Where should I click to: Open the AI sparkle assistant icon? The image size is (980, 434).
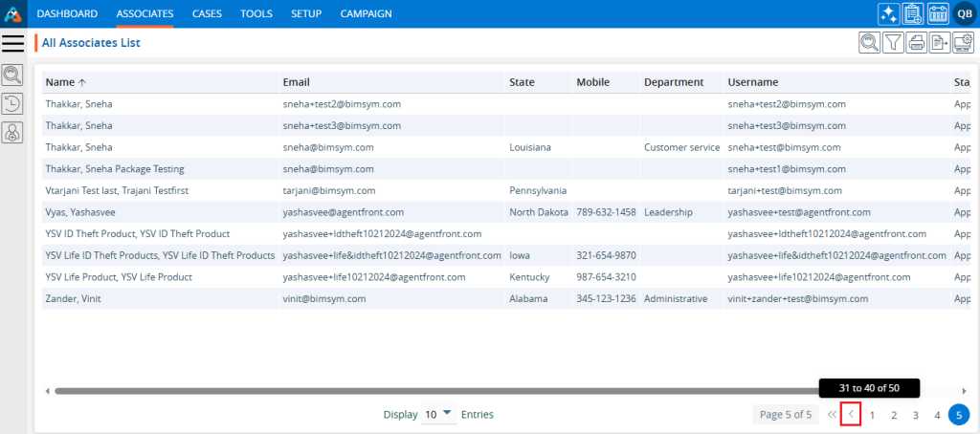pyautogui.click(x=888, y=13)
